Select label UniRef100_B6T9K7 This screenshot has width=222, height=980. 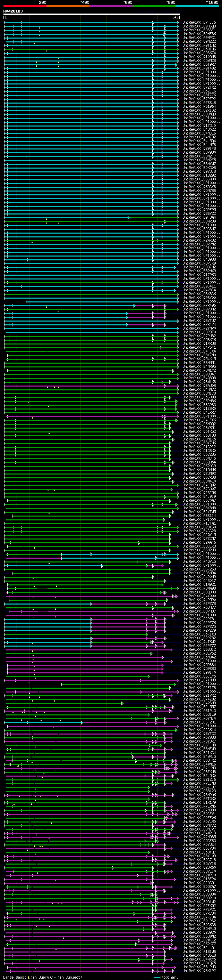(199, 64)
